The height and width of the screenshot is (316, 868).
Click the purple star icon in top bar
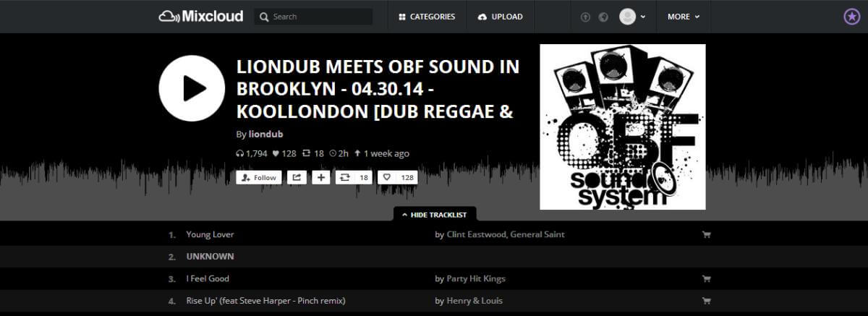tap(852, 17)
